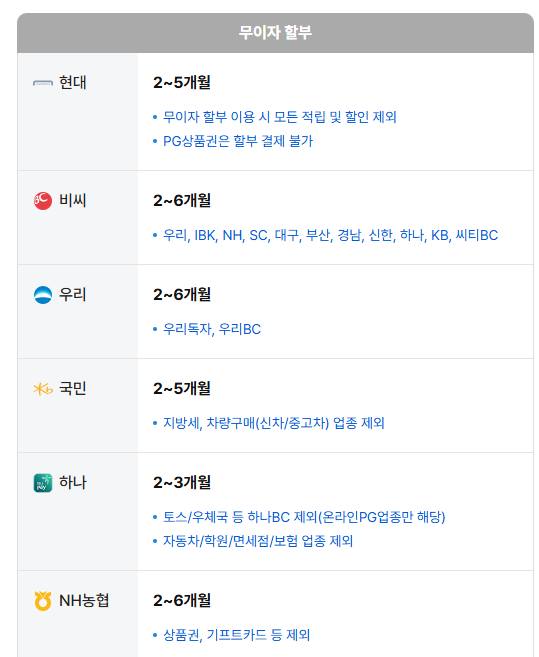Select the 비씨 card name label
This screenshot has height=657, width=539.
[x=73, y=200]
